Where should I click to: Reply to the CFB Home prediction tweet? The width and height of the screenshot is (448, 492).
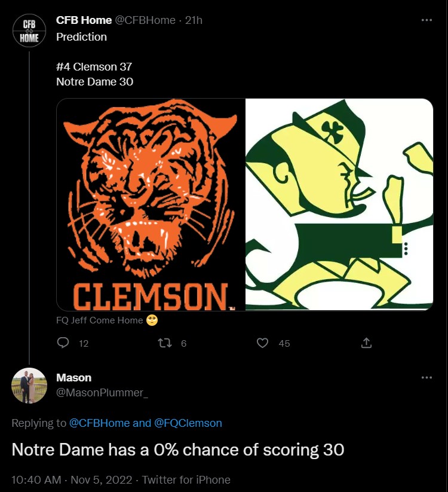point(63,343)
